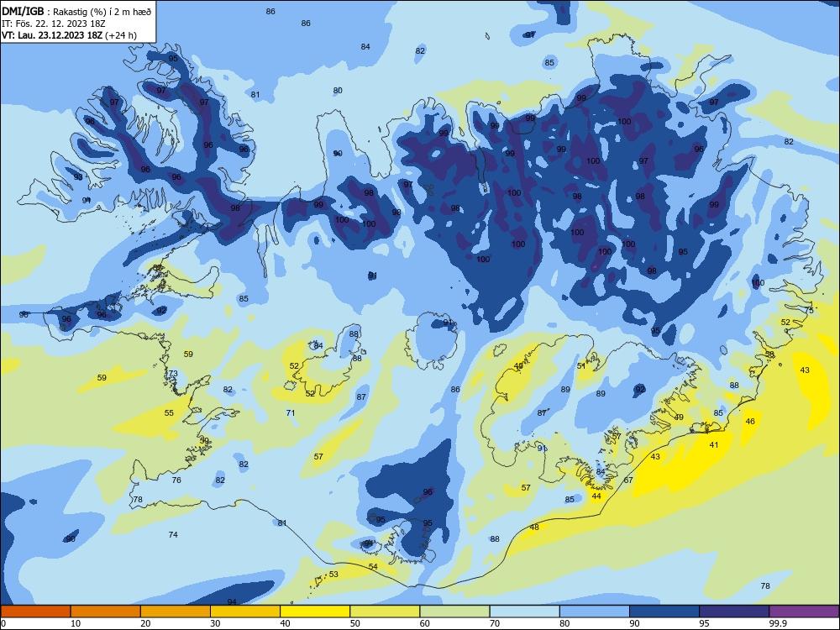
Task: Select the map value '76' in the southwest
Action: click(x=176, y=480)
